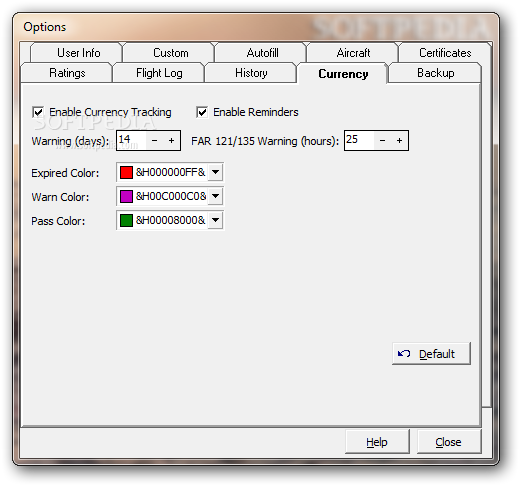
Task: Click the FAR 121/135 hours value field
Action: click(x=359, y=140)
